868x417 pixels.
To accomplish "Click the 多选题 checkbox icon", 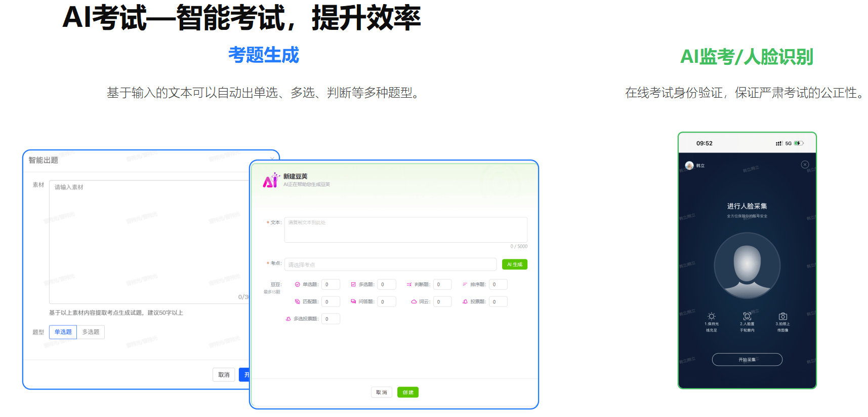I will coord(353,285).
